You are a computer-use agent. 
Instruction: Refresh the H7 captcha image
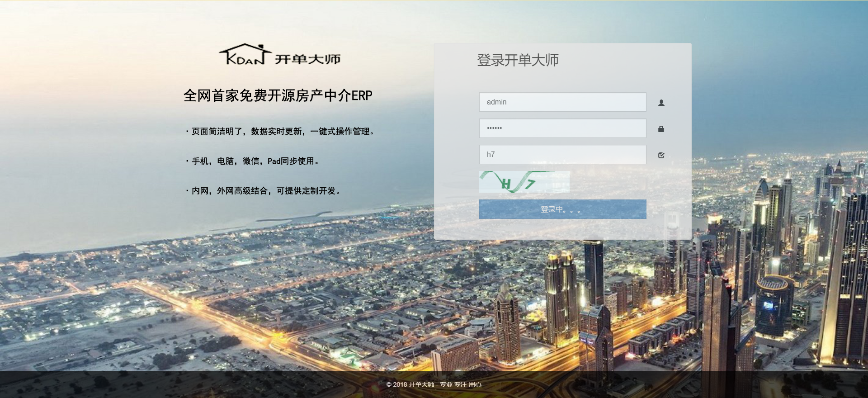524,182
